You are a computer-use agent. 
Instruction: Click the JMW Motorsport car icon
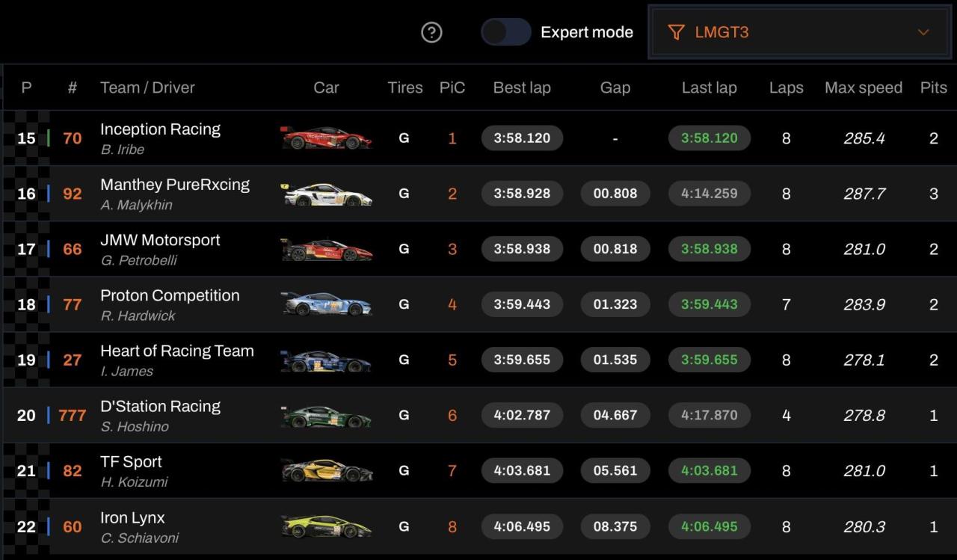click(x=326, y=249)
